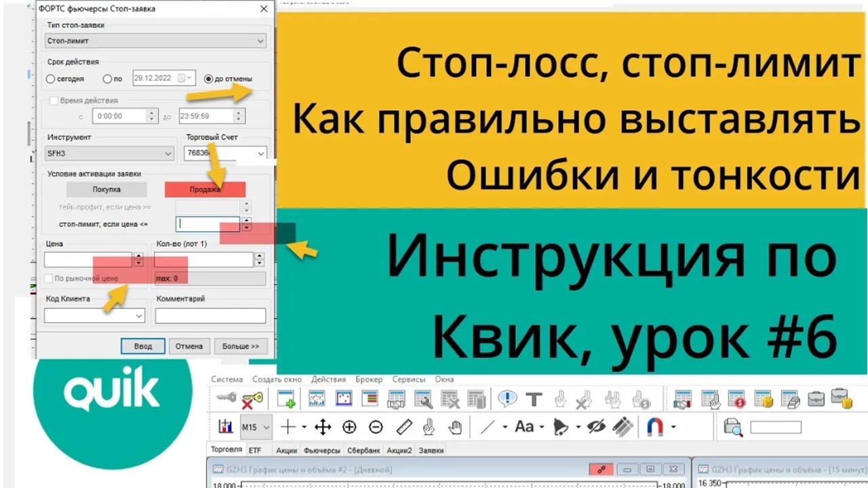This screenshot has height=488, width=868.
Task: Switch to the Заявки tab
Action: click(x=431, y=450)
